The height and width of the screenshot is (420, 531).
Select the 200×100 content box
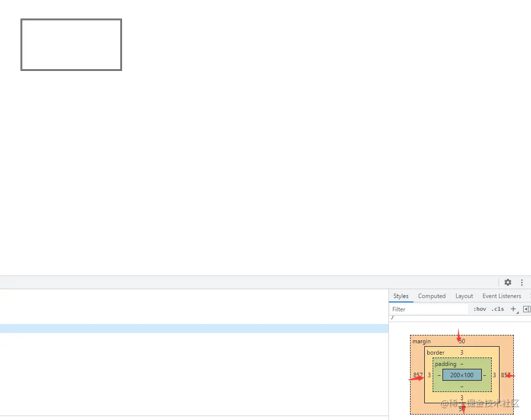tap(462, 375)
